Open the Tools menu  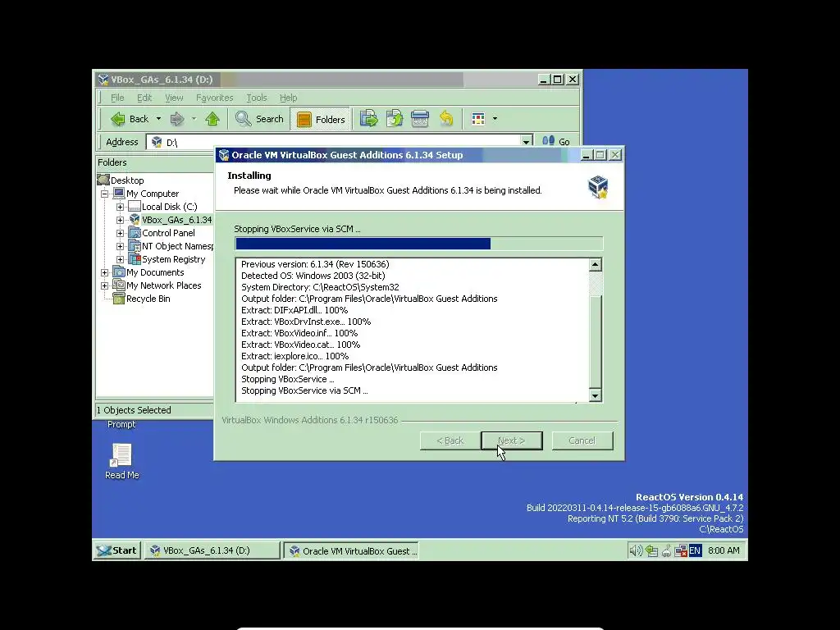pyautogui.click(x=256, y=98)
